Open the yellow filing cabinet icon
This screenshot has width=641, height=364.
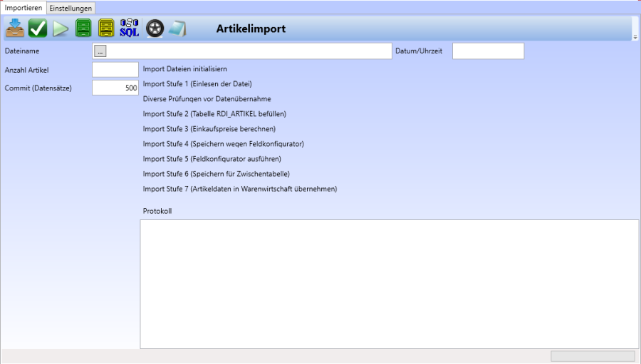pos(106,28)
